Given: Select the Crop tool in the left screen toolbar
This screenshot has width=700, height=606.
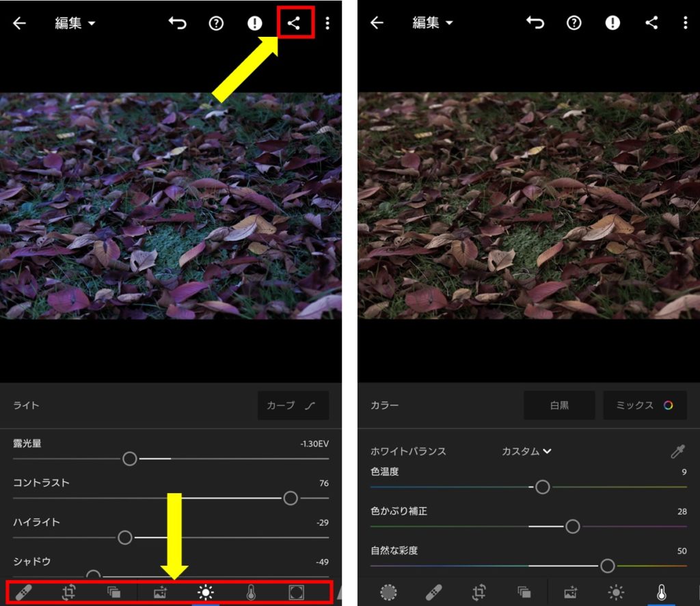Looking at the screenshot, I should (x=69, y=592).
